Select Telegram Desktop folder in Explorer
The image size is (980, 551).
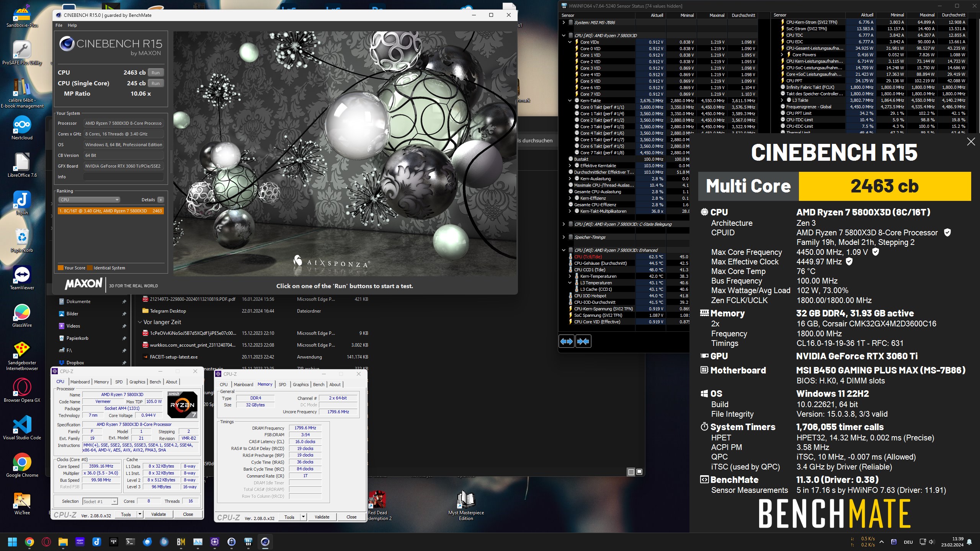click(x=168, y=311)
